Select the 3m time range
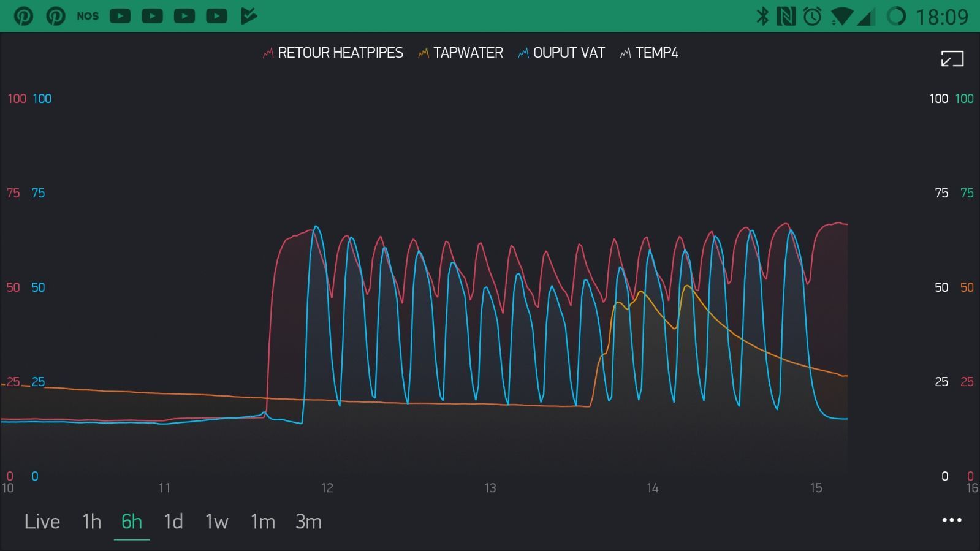This screenshot has width=980, height=551. click(x=308, y=522)
